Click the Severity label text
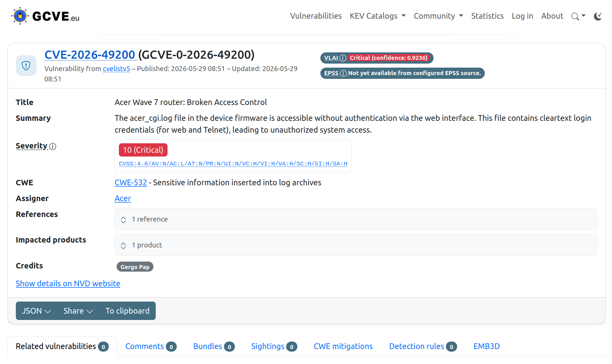 [31, 146]
